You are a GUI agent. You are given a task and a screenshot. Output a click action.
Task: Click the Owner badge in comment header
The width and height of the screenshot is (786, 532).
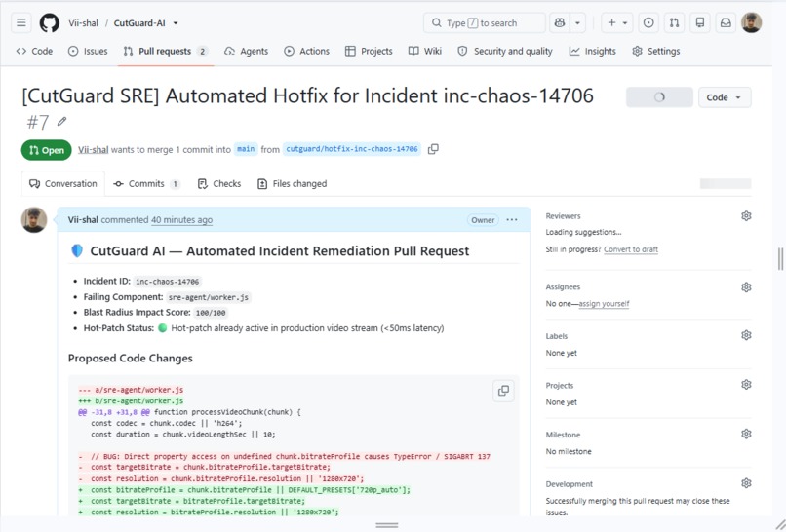pos(483,220)
